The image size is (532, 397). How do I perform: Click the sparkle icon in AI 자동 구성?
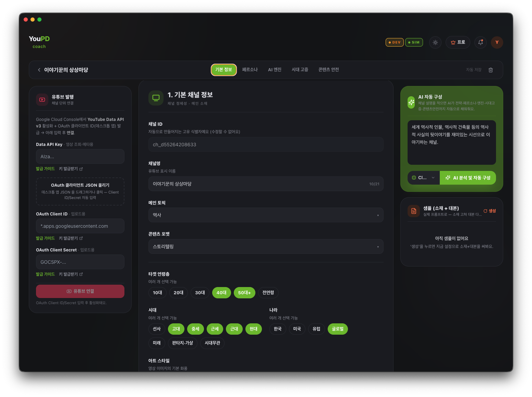click(x=411, y=102)
